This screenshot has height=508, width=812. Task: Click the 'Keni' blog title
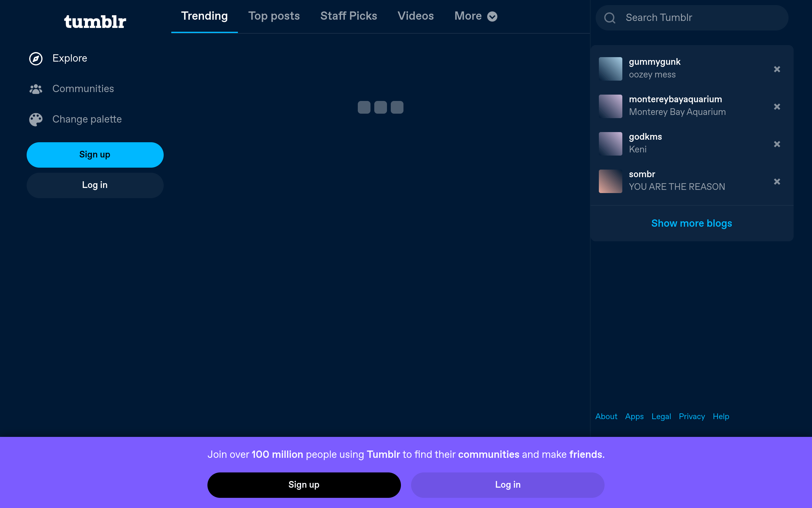coord(638,150)
